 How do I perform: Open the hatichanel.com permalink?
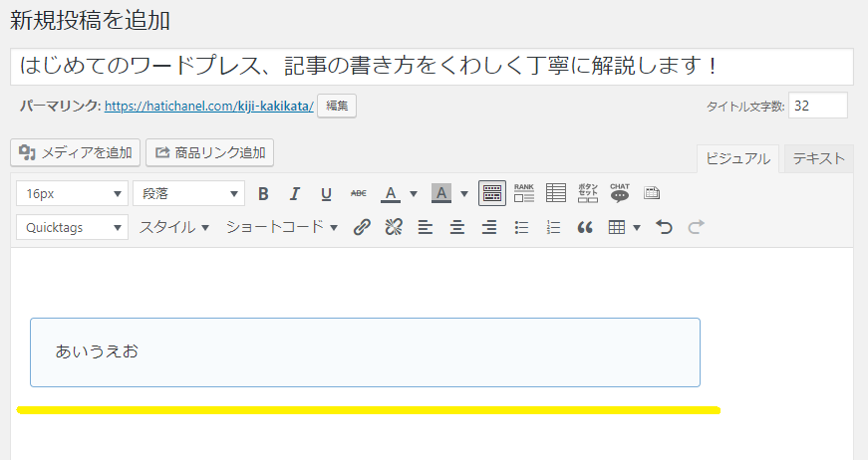208,107
